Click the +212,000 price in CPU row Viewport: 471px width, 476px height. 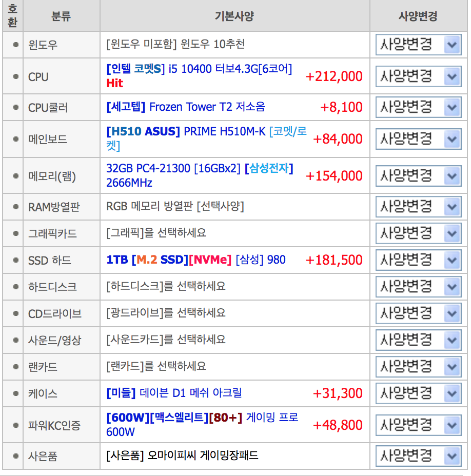(334, 76)
